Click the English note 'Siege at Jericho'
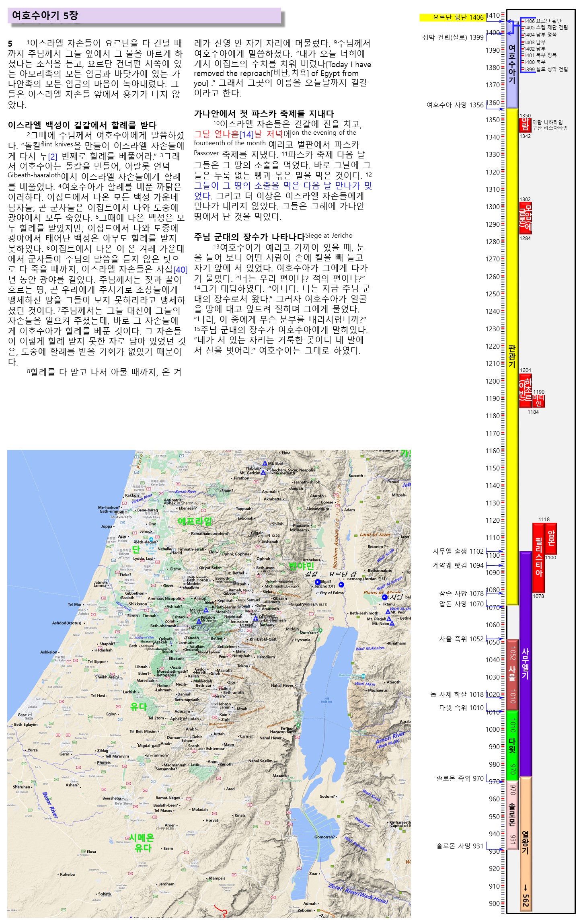Viewport: 579px width, 924px height. pyautogui.click(x=329, y=236)
